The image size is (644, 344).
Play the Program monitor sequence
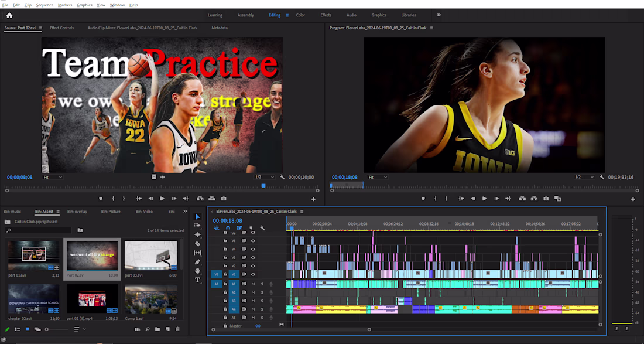pyautogui.click(x=485, y=199)
